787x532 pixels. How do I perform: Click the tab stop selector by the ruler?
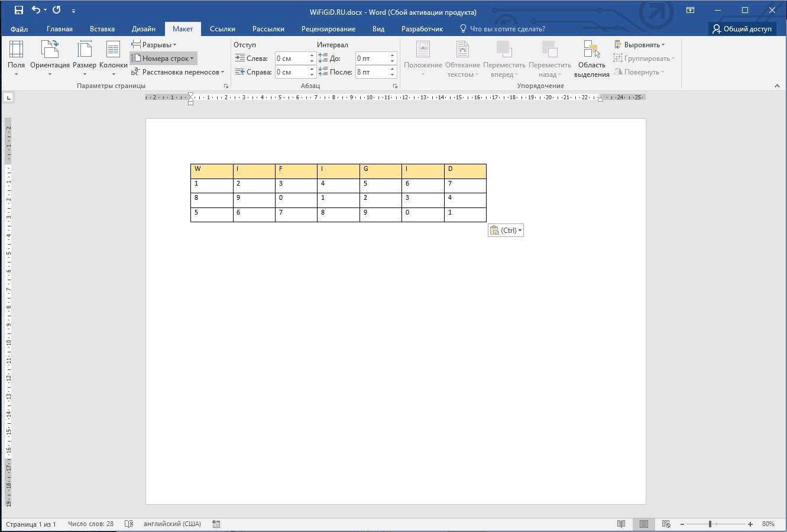pos(8,98)
